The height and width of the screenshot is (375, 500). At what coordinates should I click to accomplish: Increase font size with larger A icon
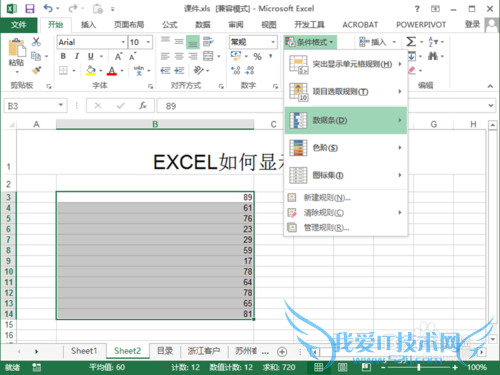point(119,56)
